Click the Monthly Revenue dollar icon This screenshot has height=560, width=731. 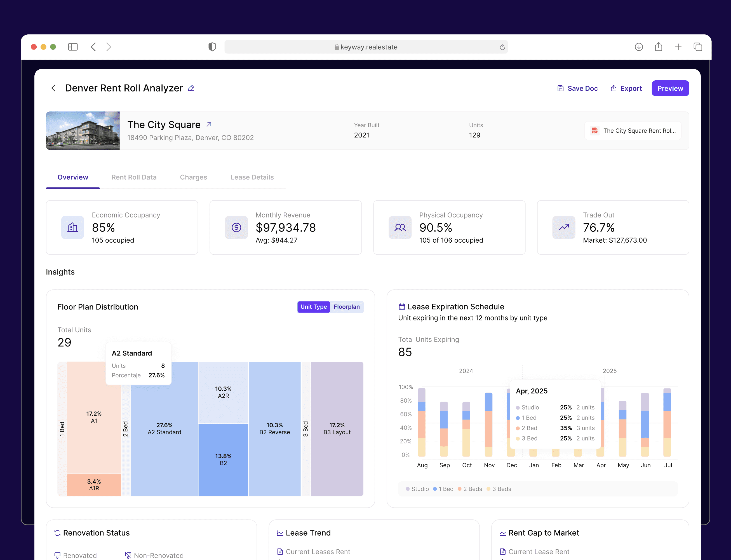[x=236, y=227]
